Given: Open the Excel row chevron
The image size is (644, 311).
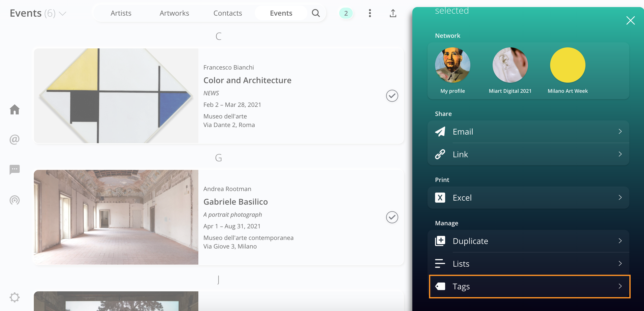Looking at the screenshot, I should coord(620,197).
